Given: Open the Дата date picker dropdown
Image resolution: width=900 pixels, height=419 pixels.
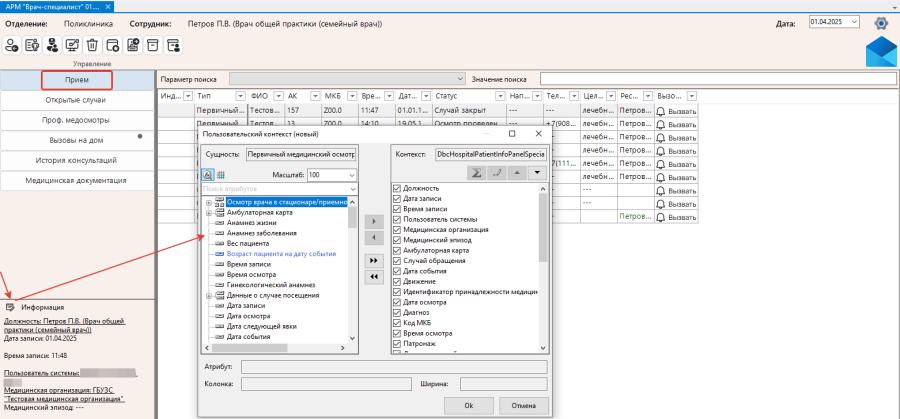Looking at the screenshot, I should 855,22.
